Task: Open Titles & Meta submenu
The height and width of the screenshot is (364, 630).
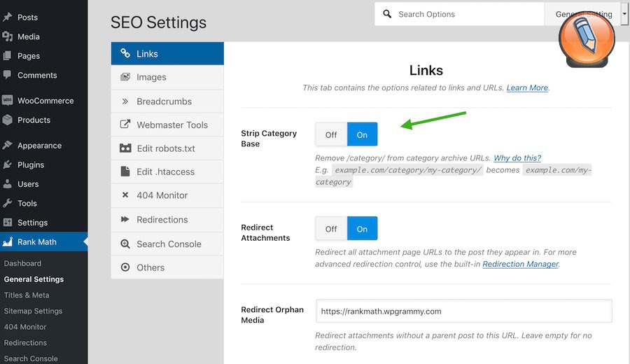Action: pos(27,295)
